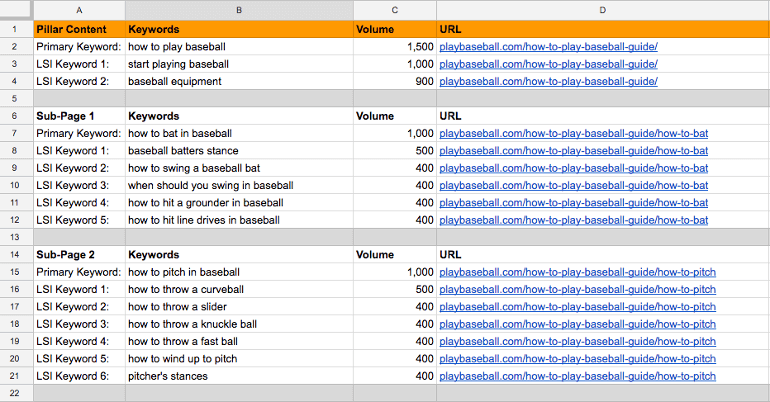770x402 pixels.
Task: Select row 13 header
Action: (x=15, y=237)
